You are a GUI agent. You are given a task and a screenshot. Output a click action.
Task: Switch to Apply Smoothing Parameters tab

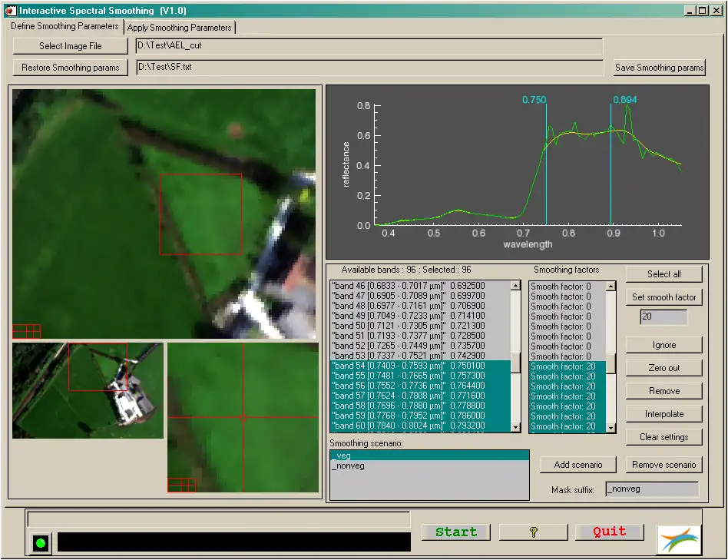coord(179,28)
